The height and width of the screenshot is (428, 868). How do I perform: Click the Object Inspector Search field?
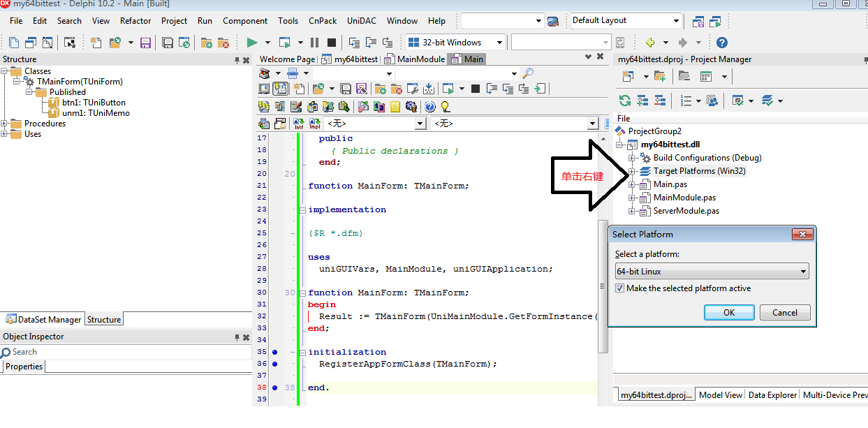click(x=126, y=352)
